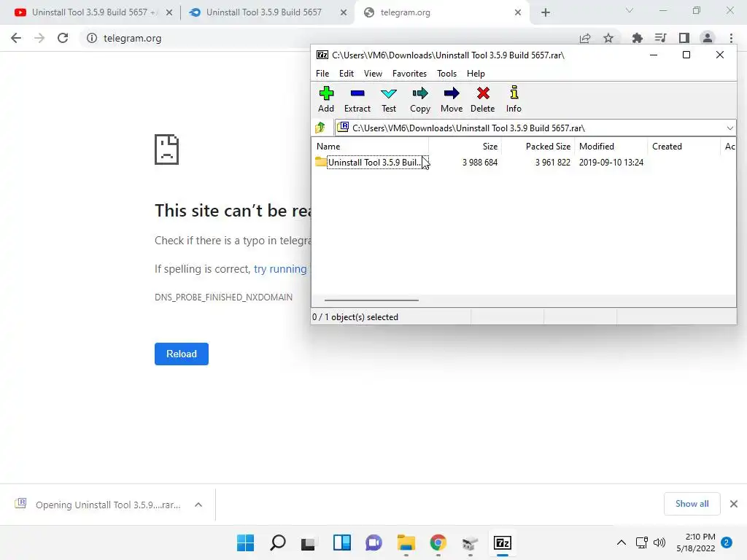Open Chrome three-dot menu
The image size is (747, 560).
point(731,38)
